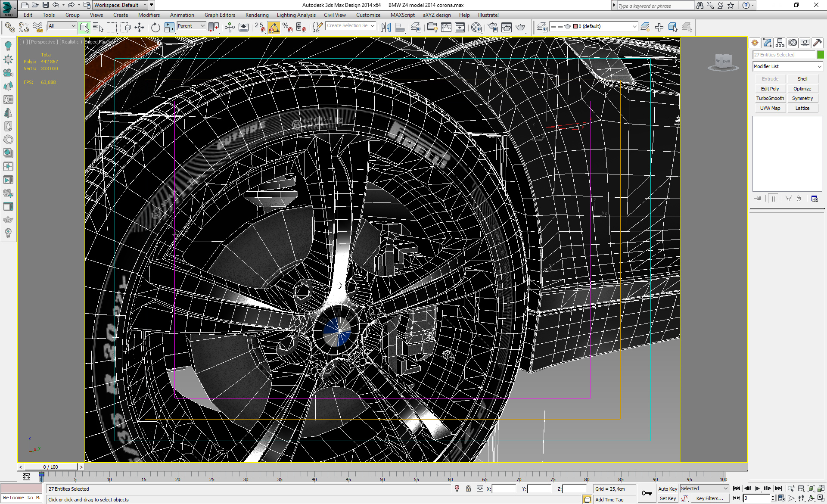
Task: Apply the Edit Poly modifier button
Action: pyautogui.click(x=770, y=89)
